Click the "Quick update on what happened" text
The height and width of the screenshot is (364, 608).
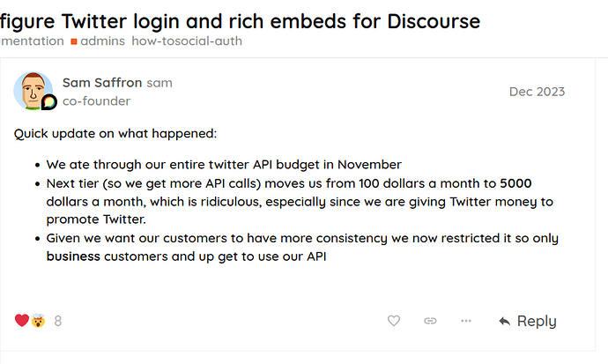115,134
